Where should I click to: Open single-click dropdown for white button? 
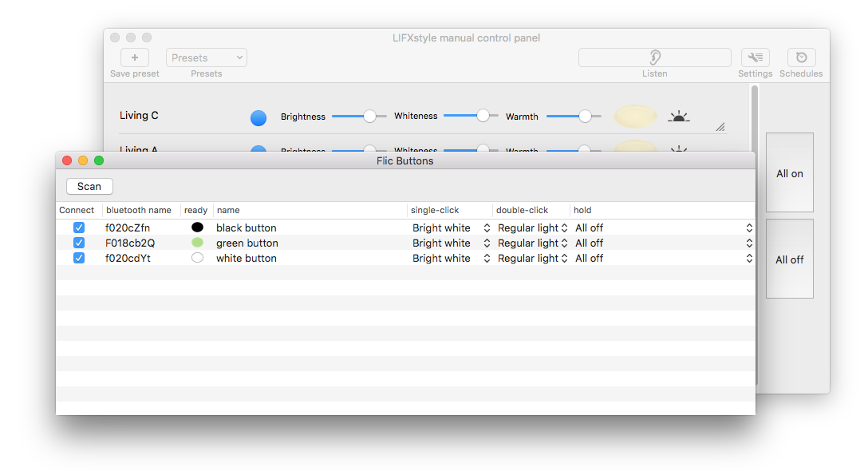click(x=452, y=258)
